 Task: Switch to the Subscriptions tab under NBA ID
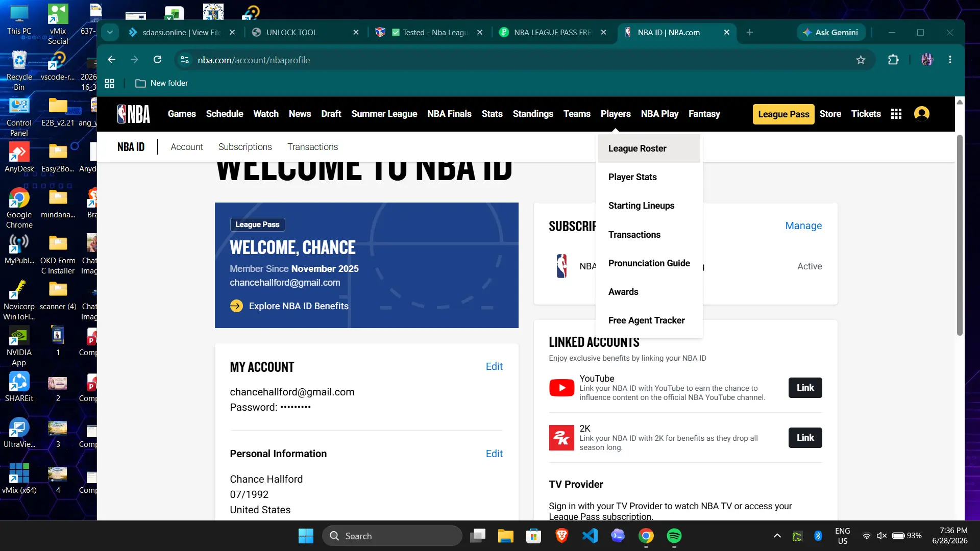coord(245,147)
